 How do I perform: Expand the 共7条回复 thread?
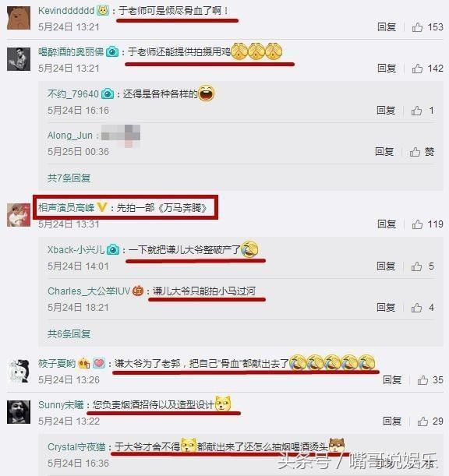(x=69, y=178)
